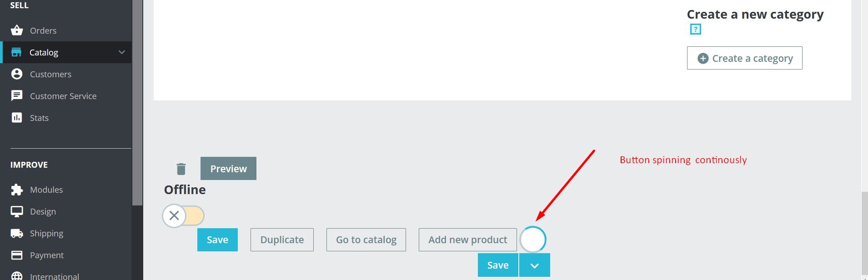Click the Stats chart icon
This screenshot has width=868, height=280.
17,118
